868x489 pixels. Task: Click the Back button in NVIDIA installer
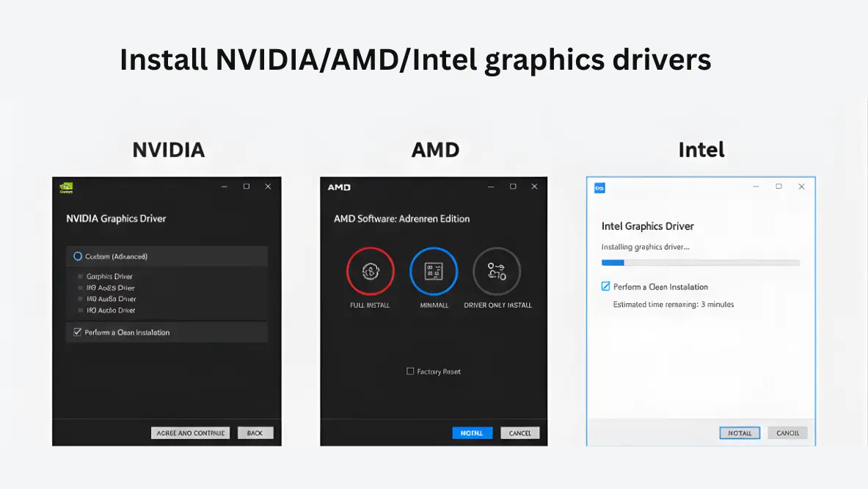pos(255,433)
